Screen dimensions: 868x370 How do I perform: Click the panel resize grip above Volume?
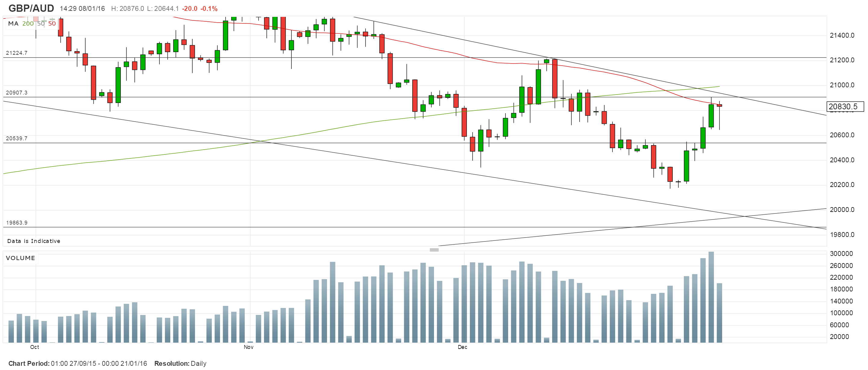(434, 250)
